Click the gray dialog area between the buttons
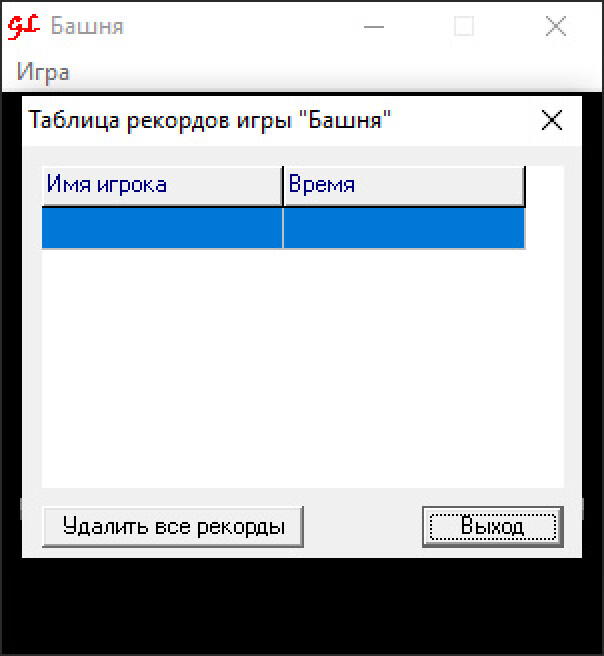 click(362, 526)
